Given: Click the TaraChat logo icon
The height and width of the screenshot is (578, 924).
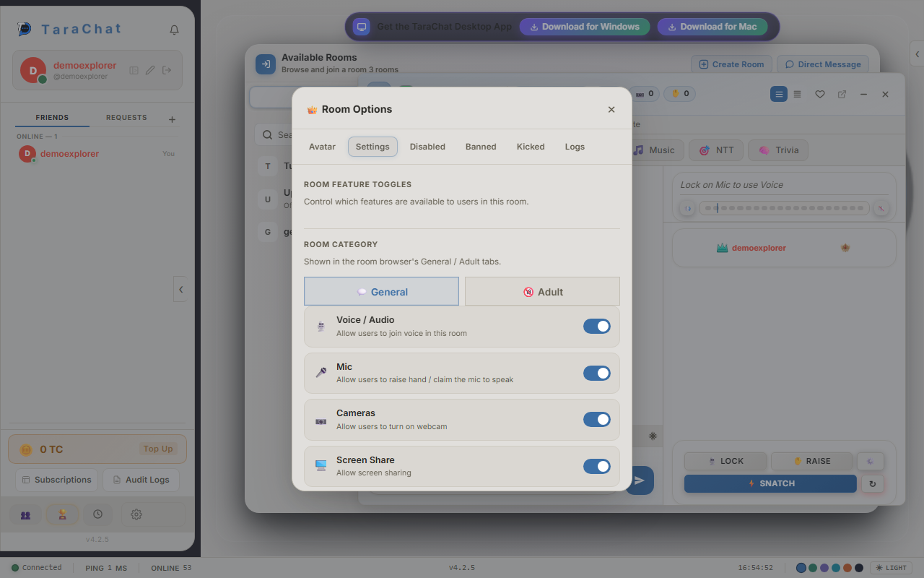Looking at the screenshot, I should pyautogui.click(x=25, y=30).
